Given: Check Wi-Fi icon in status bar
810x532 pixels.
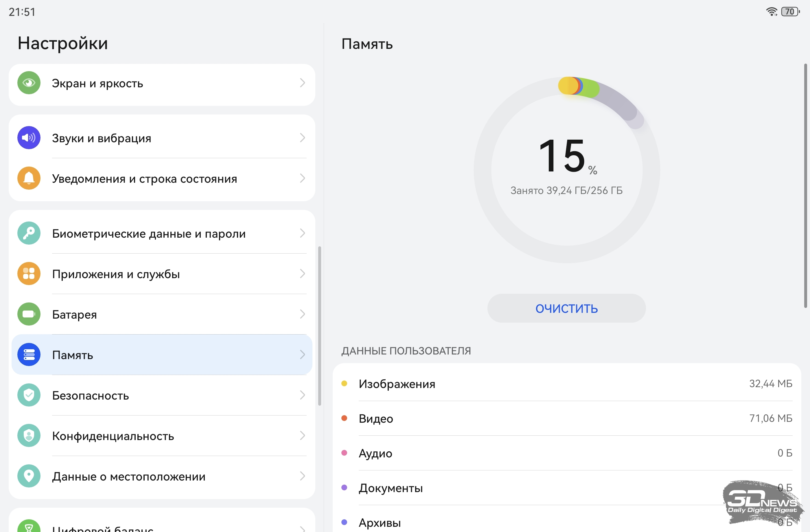Looking at the screenshot, I should click(771, 12).
